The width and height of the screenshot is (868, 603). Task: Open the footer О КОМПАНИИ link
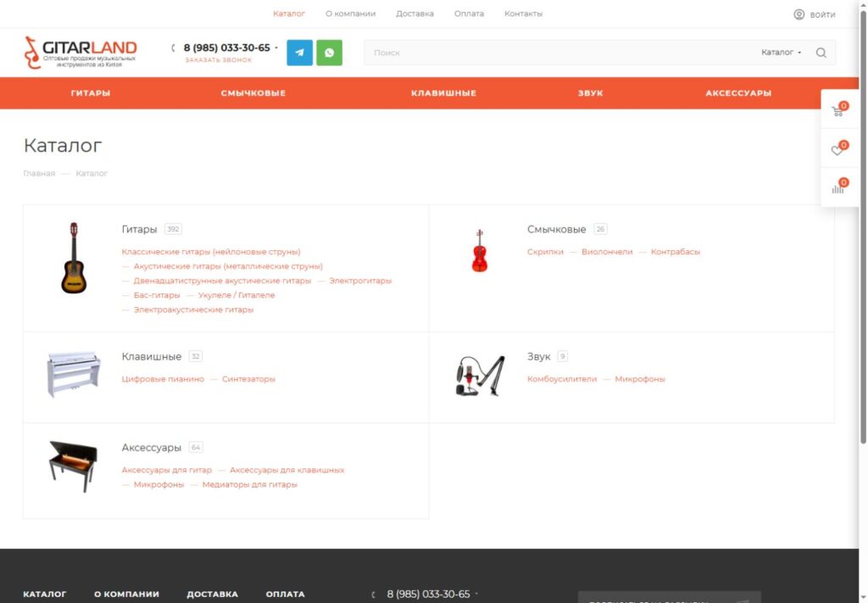[x=127, y=595]
